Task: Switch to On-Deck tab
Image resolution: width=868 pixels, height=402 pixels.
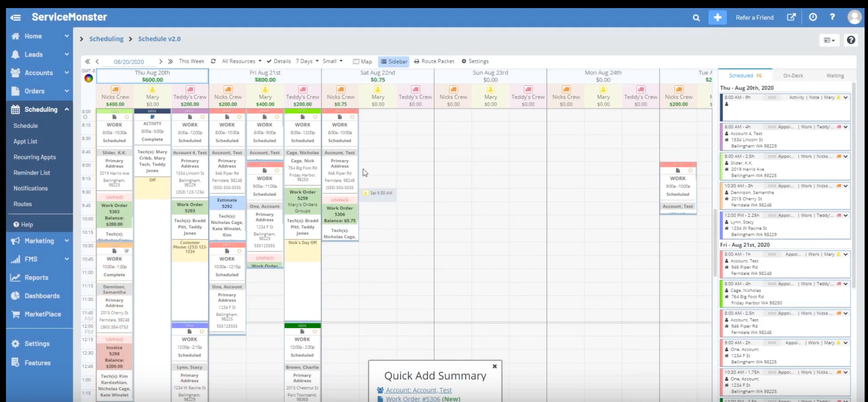Action: tap(793, 76)
